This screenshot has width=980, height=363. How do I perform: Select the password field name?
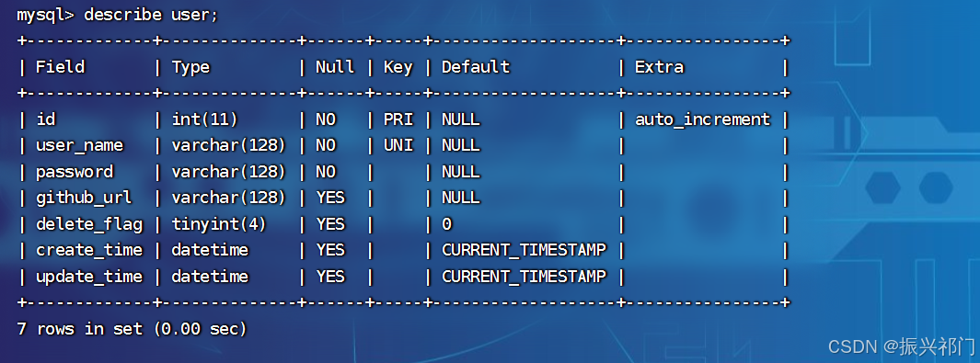(75, 172)
